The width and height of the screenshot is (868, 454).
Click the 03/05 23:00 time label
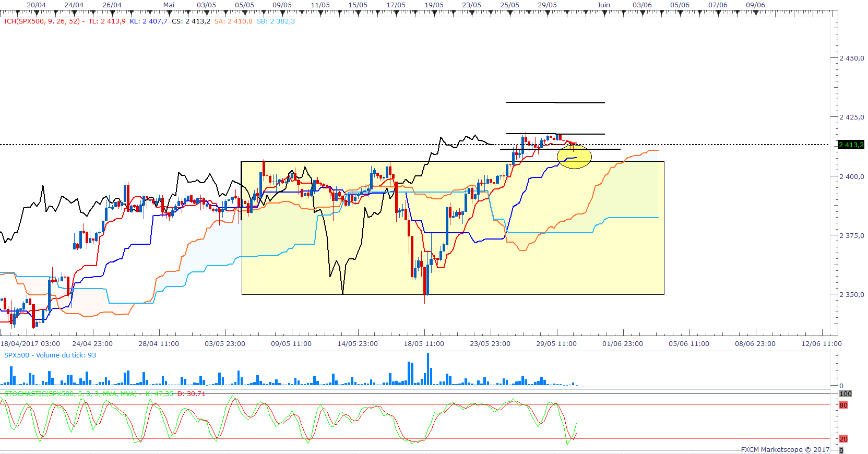point(225,344)
